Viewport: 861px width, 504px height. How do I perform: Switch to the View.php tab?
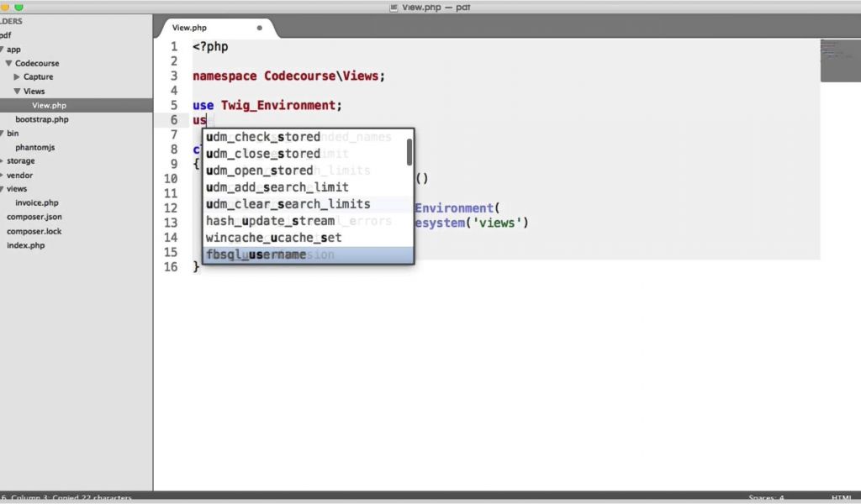point(189,28)
